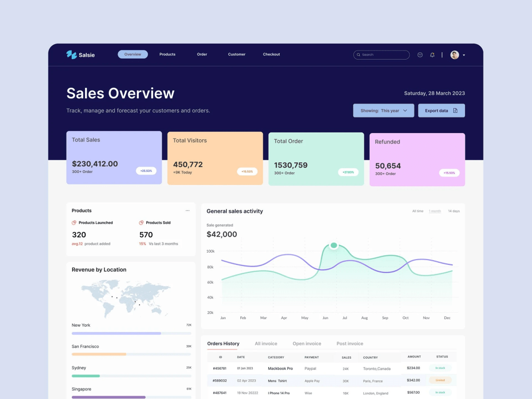This screenshot has height=399, width=532.
Task: Click the +25.53% badge on Total Sales
Action: [x=146, y=171]
